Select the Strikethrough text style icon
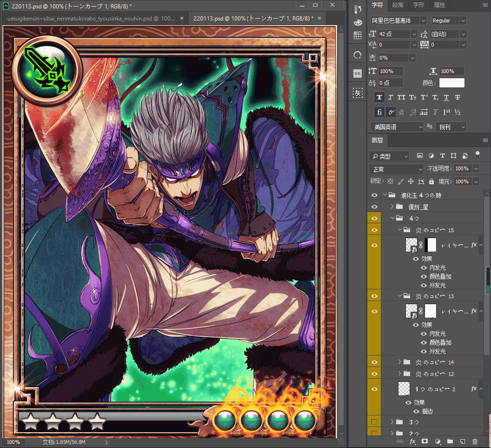The image size is (491, 448). click(x=458, y=97)
